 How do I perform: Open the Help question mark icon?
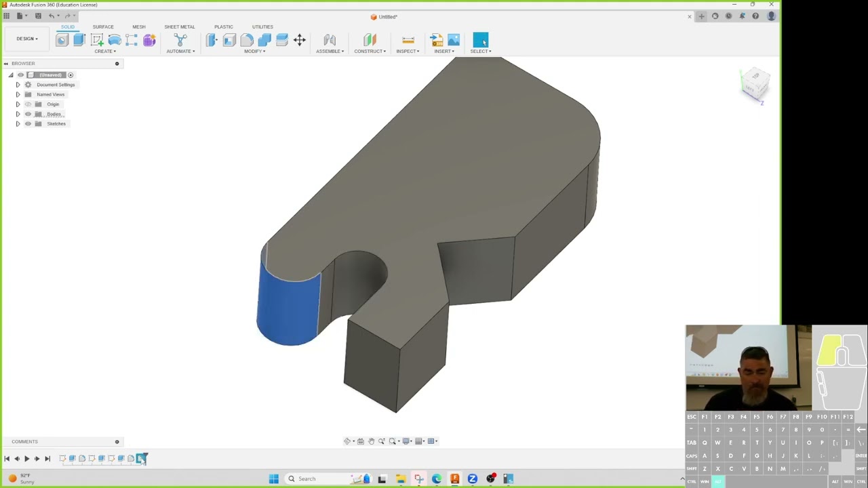click(x=755, y=16)
